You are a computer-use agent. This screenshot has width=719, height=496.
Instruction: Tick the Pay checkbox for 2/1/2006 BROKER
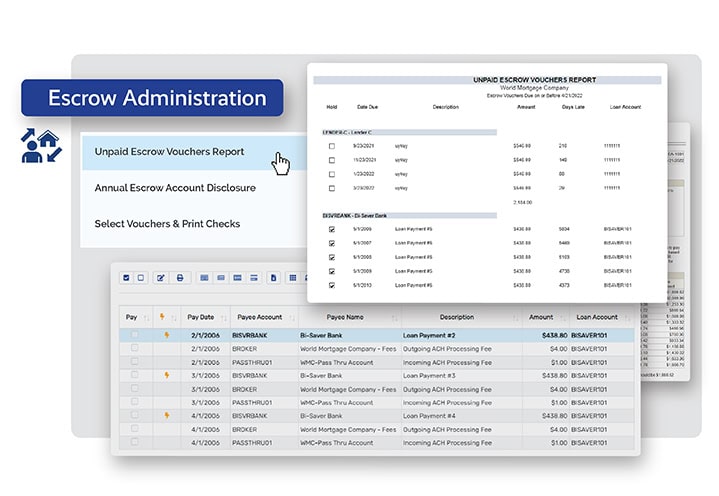[x=134, y=348]
